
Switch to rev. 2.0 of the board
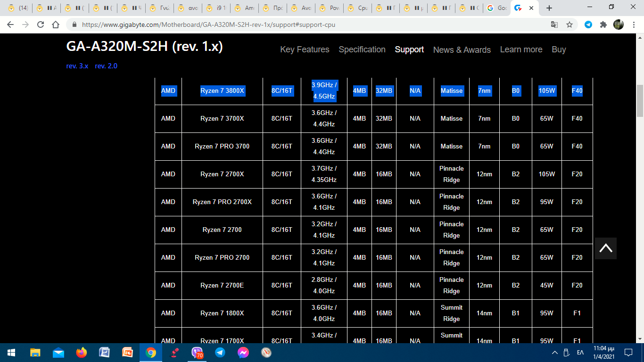(x=106, y=66)
